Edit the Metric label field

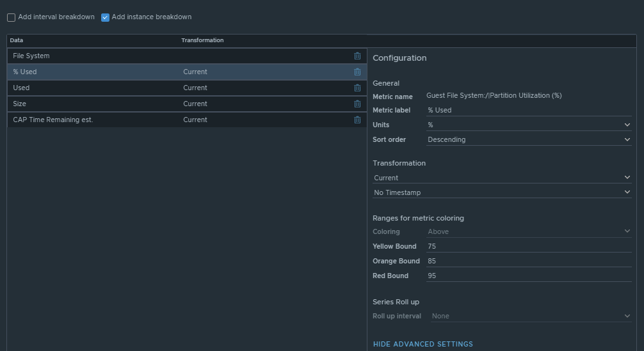[x=528, y=110]
